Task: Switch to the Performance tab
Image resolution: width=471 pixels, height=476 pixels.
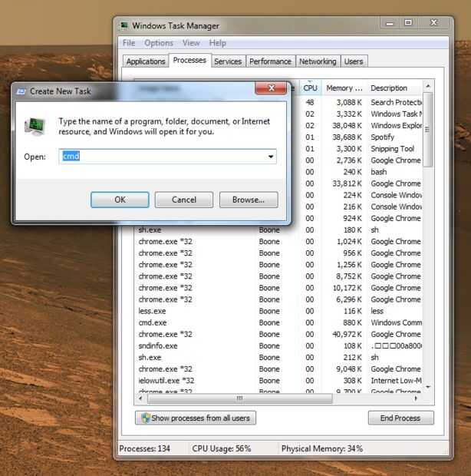Action: (270, 61)
